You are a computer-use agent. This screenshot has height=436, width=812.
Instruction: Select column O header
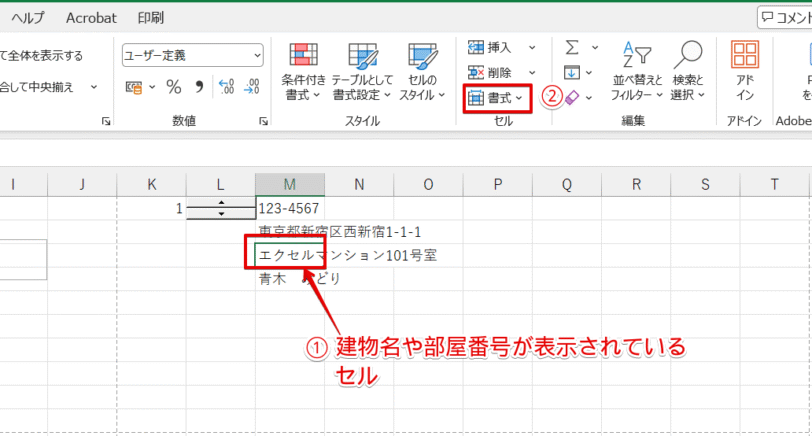(x=428, y=184)
